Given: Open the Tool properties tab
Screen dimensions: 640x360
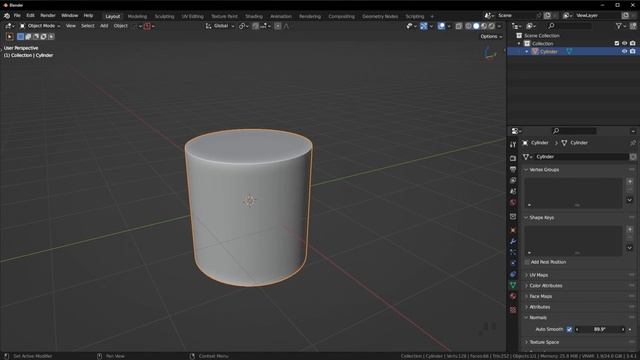Looking at the screenshot, I should coord(513,144).
